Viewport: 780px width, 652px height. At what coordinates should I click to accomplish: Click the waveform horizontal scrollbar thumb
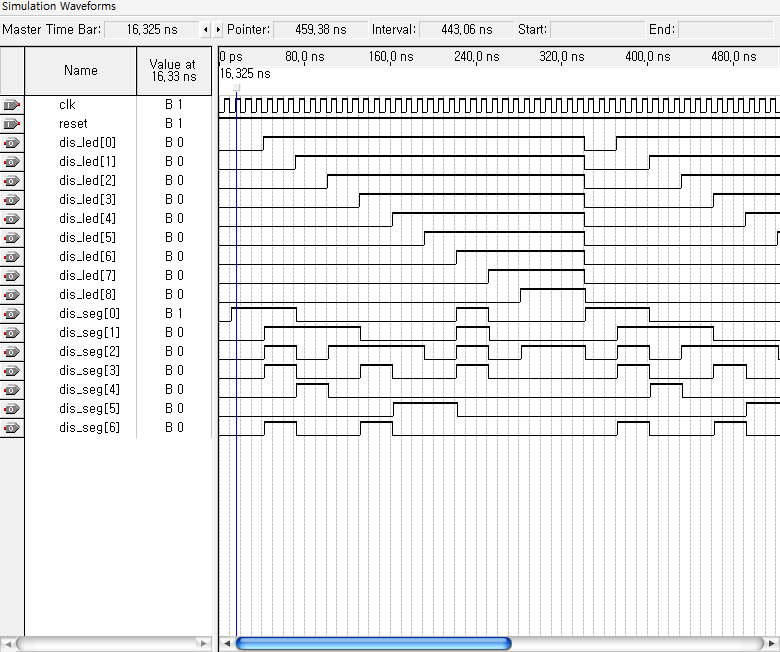[x=373, y=643]
